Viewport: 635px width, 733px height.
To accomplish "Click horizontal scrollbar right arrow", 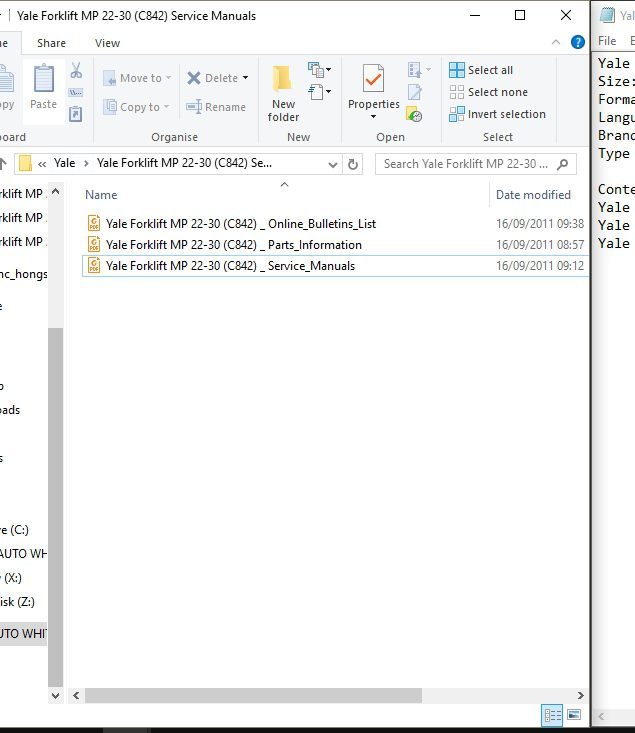I will [580, 695].
